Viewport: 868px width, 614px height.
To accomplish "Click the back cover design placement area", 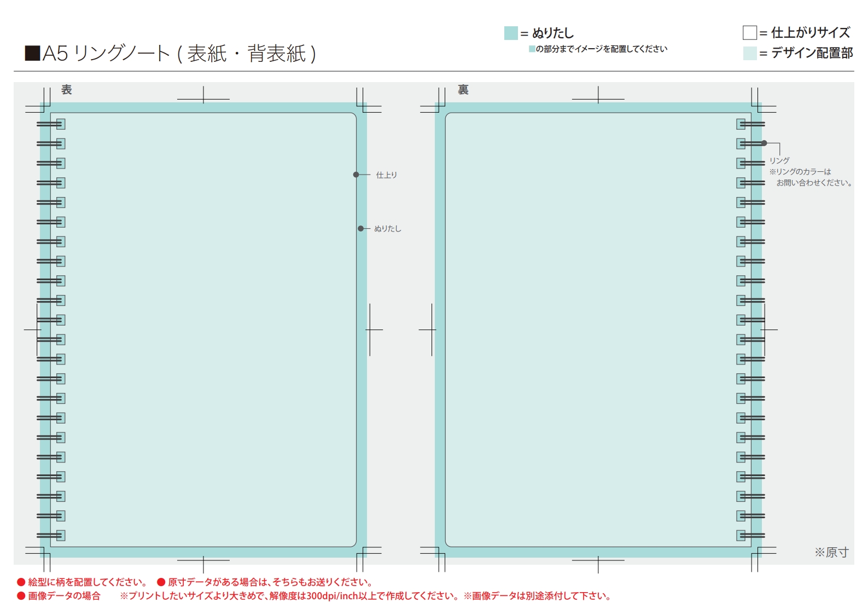I will pyautogui.click(x=598, y=330).
